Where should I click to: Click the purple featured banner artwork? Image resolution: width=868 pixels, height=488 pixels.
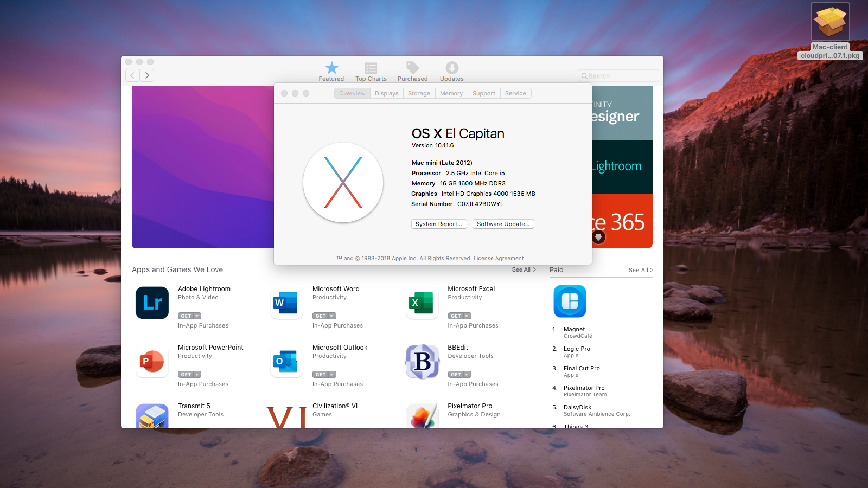[203, 167]
